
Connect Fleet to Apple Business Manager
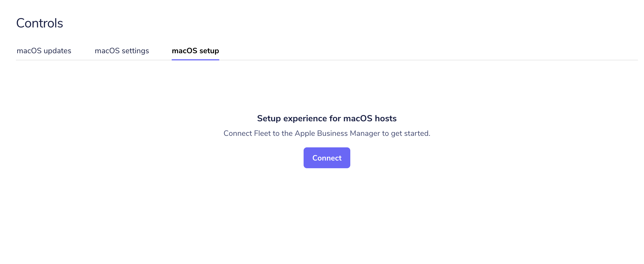(x=327, y=158)
